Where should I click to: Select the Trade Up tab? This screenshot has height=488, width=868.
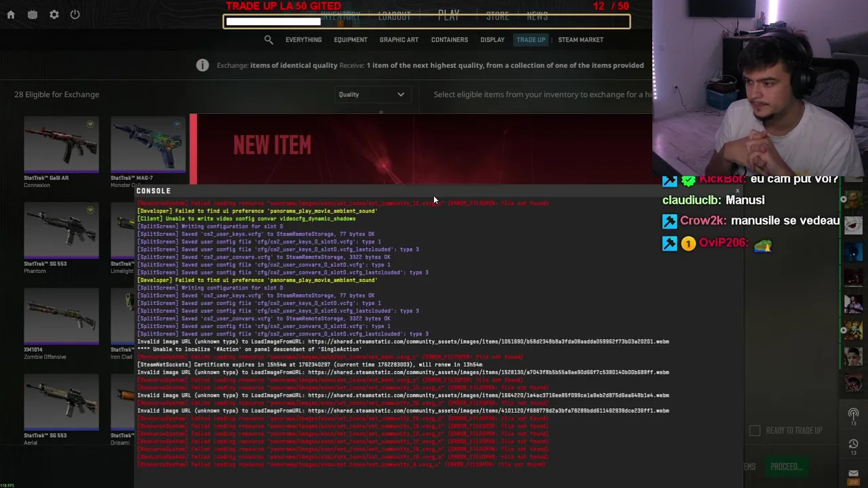pos(531,40)
